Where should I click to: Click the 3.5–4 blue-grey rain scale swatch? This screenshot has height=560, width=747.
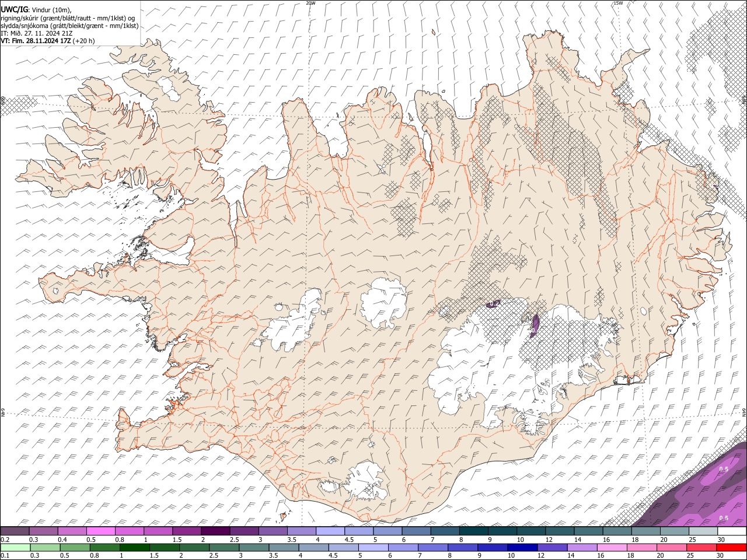tap(284, 547)
